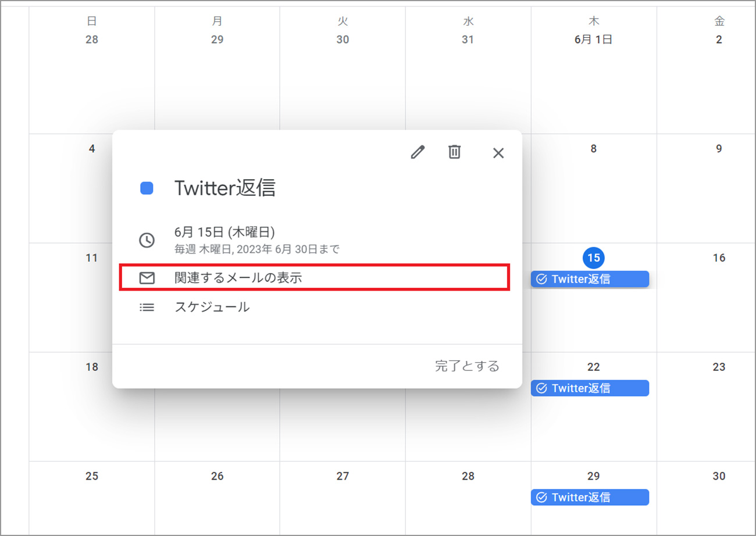
Task: Close the Twitter返信 popup with X
Action: point(498,153)
